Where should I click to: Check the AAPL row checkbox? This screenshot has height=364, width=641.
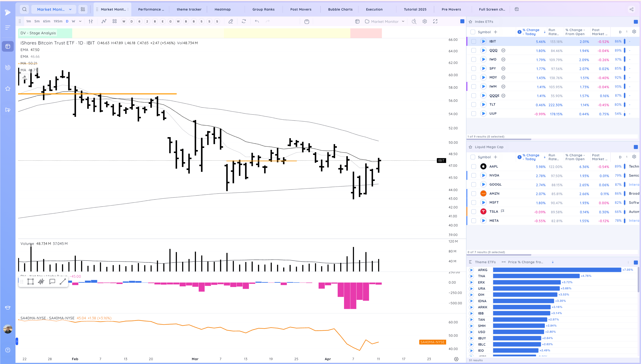[474, 166]
